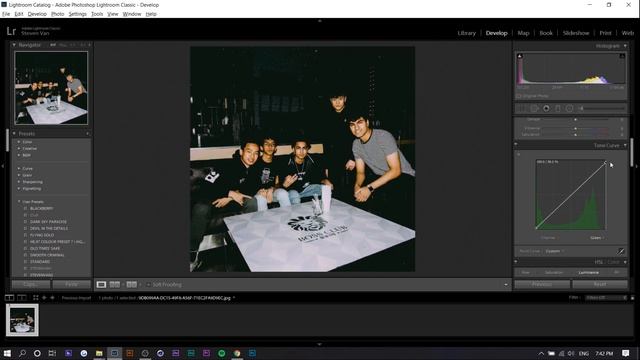Apply the FLYING SOLO preset
Viewport: 640px width, 360px height.
pos(42,235)
